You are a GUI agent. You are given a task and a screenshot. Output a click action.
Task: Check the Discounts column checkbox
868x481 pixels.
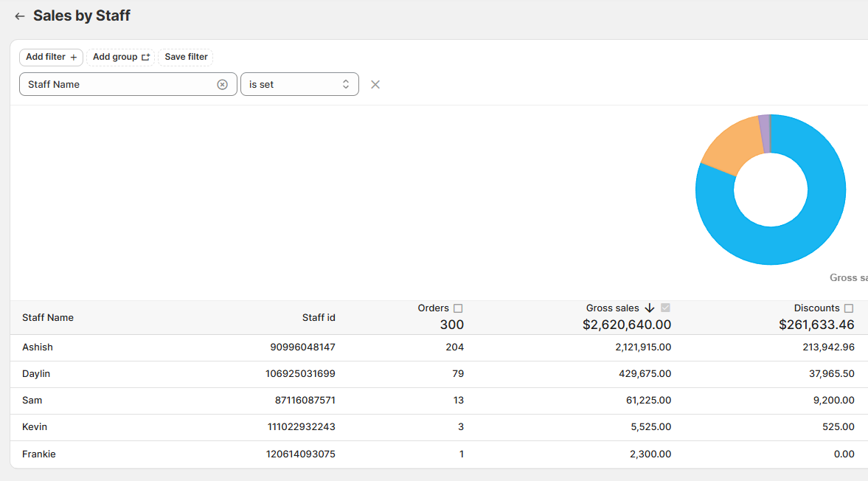(849, 308)
